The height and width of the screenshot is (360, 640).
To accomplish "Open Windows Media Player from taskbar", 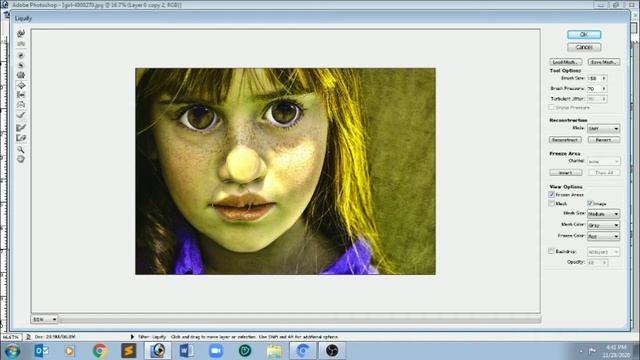I will 69,351.
